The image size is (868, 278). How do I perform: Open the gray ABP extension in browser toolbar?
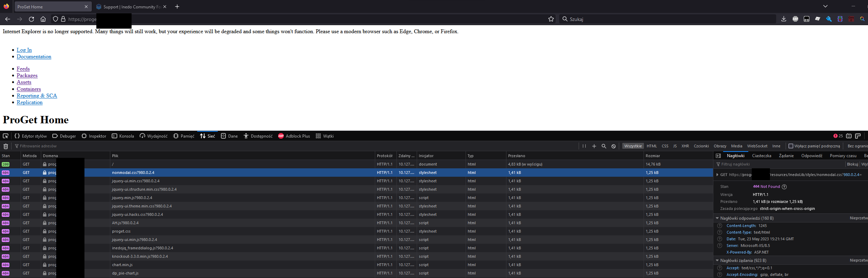[795, 19]
